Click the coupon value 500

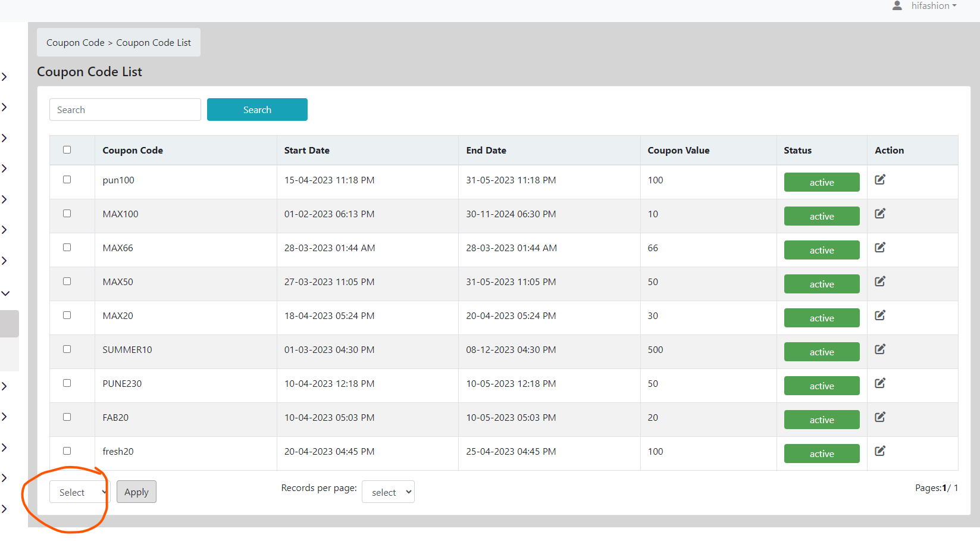pos(656,349)
